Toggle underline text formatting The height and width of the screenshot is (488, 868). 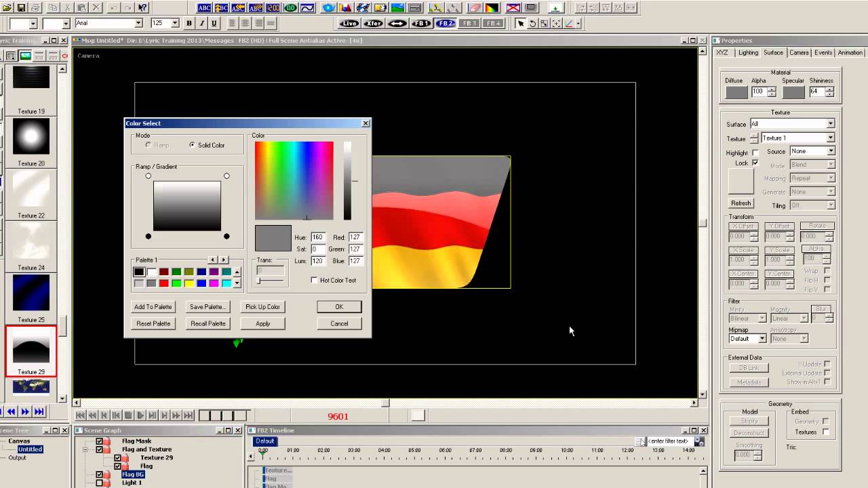coord(214,23)
